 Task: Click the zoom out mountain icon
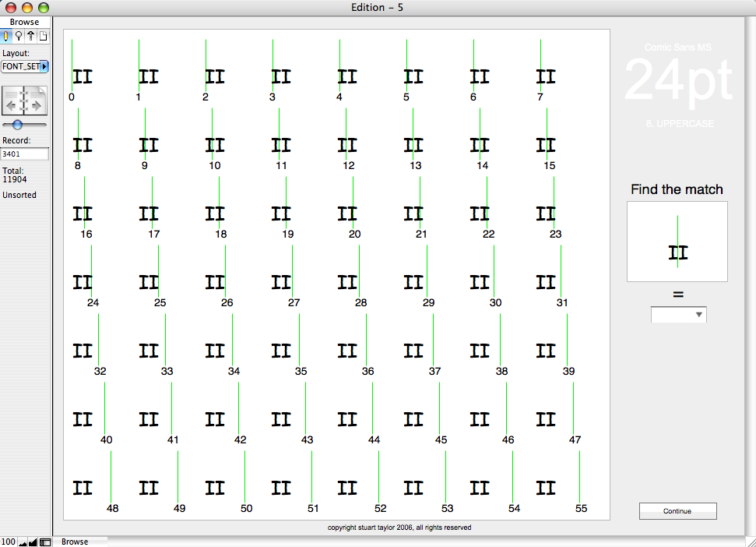(x=22, y=542)
